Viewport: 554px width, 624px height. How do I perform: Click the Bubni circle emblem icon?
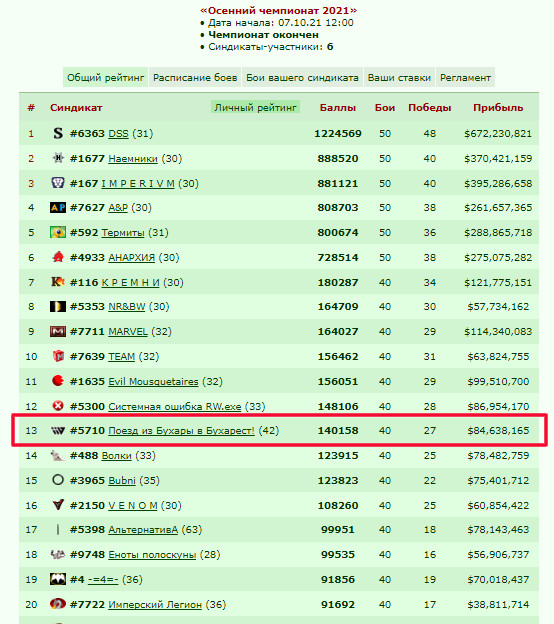point(58,480)
